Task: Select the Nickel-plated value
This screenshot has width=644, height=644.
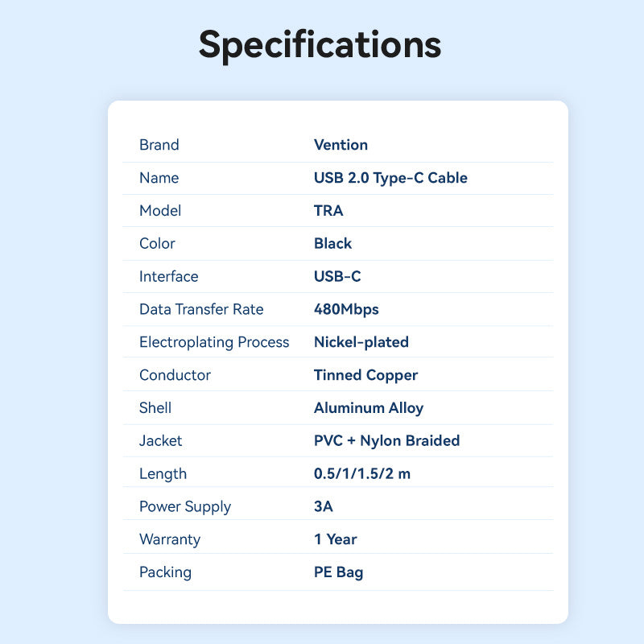Action: [x=361, y=342]
